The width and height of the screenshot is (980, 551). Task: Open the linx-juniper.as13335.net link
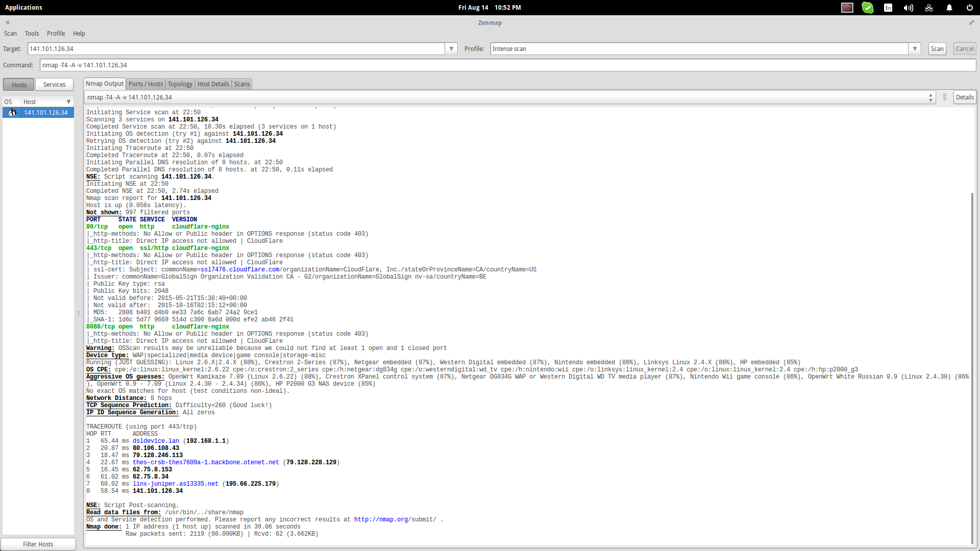point(176,484)
